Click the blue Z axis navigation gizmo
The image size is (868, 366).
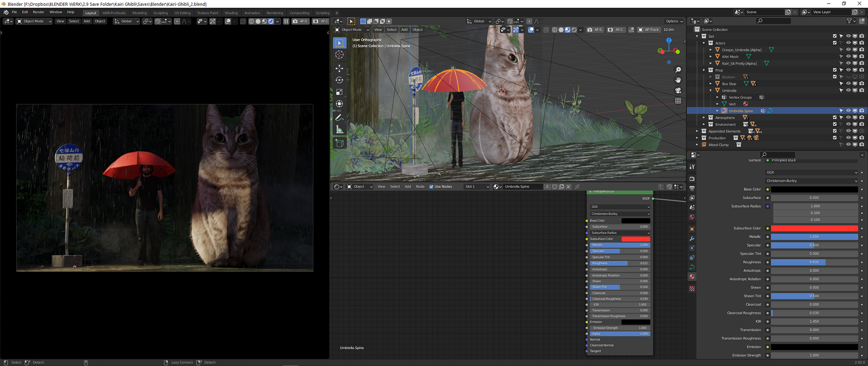[x=669, y=40]
